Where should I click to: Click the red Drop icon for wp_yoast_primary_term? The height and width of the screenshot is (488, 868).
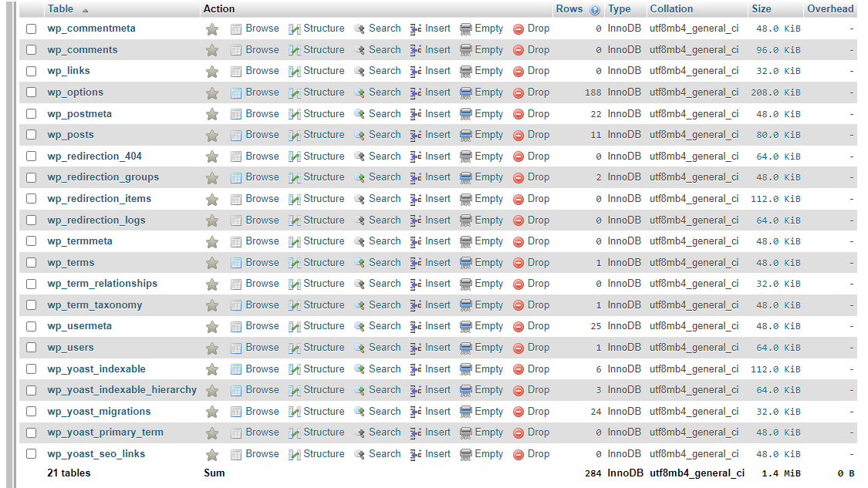[x=518, y=433]
